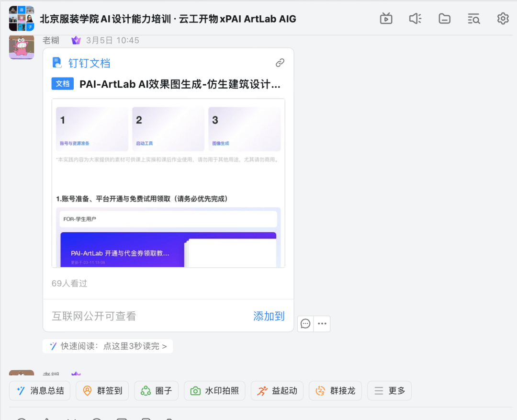Image resolution: width=517 pixels, height=420 pixels.
Task: Open the group live broadcast icon
Action: (x=386, y=19)
